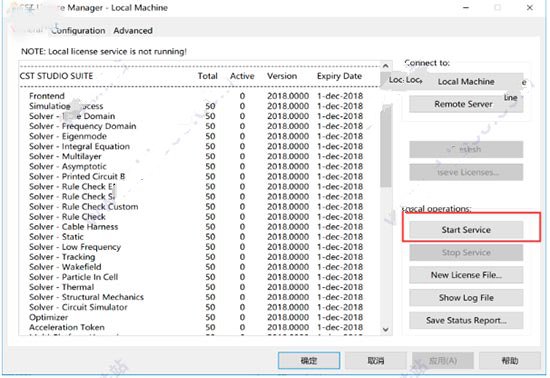Image resolution: width=550 pixels, height=378 pixels.
Task: Click Save Status Report button
Action: (466, 320)
